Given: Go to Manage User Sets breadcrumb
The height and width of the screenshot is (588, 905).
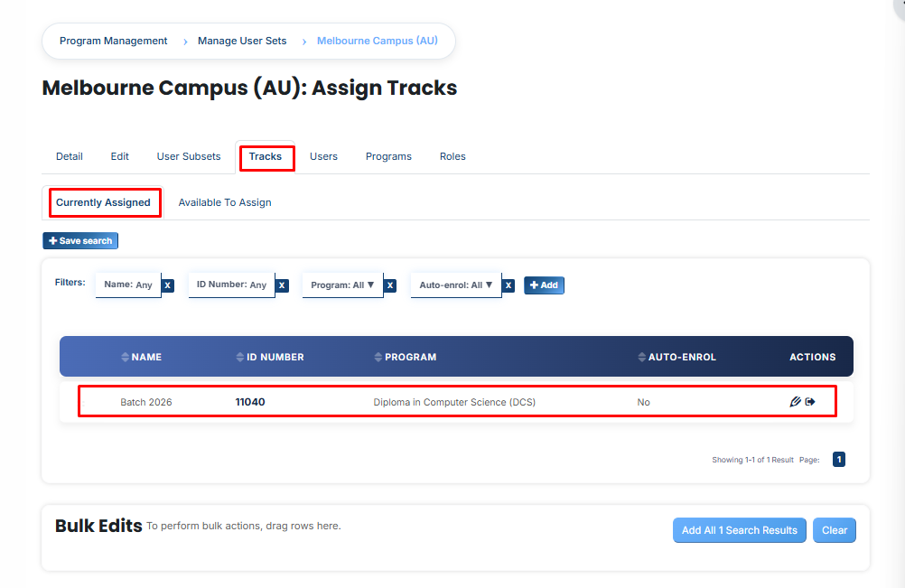Looking at the screenshot, I should [242, 41].
